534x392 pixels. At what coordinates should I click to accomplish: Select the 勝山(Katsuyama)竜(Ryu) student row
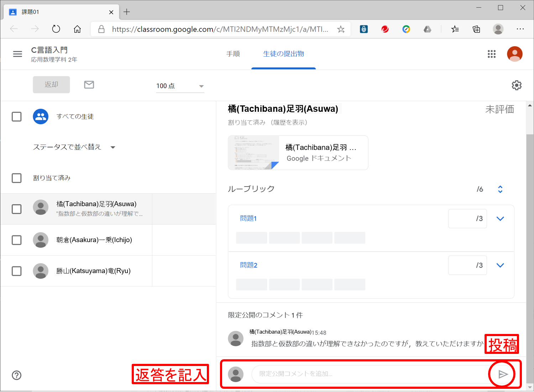click(108, 271)
